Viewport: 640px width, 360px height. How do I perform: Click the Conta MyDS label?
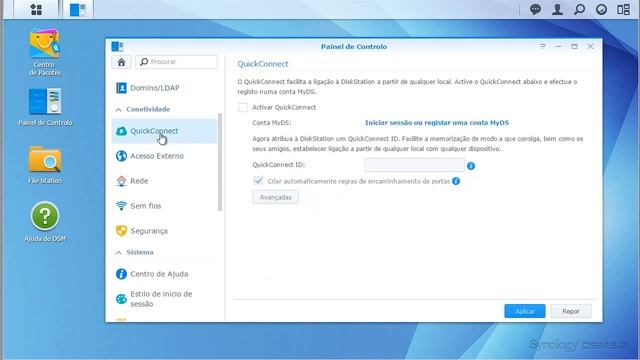coord(272,122)
